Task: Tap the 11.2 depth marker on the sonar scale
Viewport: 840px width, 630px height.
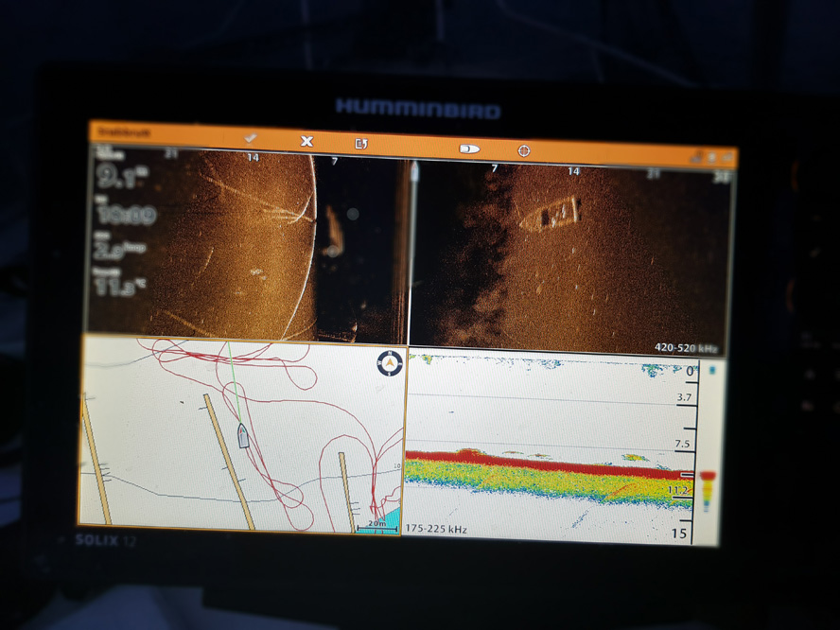Action: coord(677,490)
